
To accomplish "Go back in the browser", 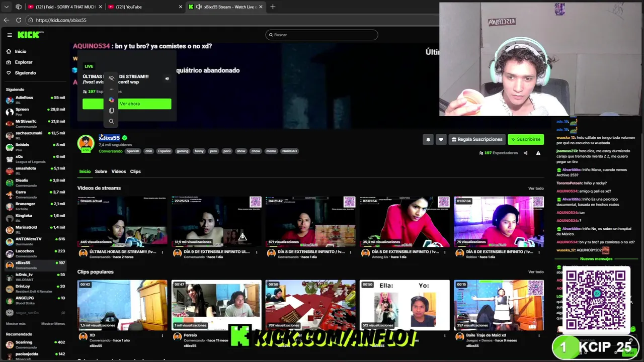I will 6,20.
